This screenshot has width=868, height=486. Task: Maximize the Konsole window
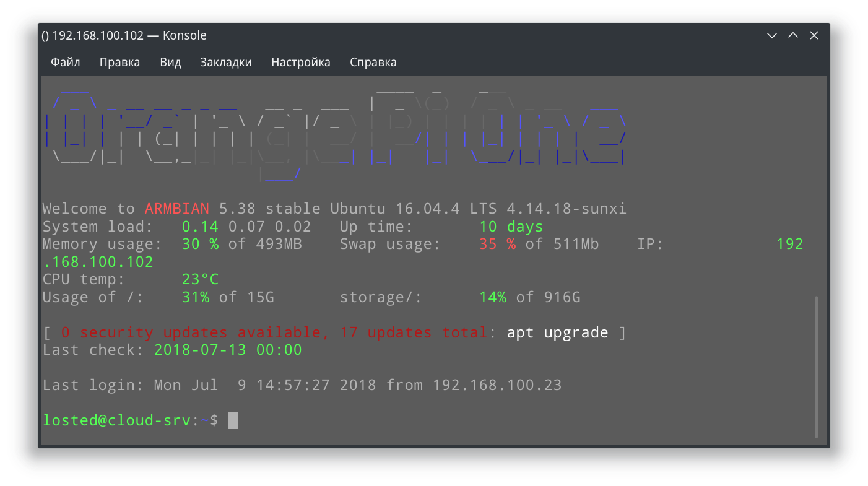(793, 35)
